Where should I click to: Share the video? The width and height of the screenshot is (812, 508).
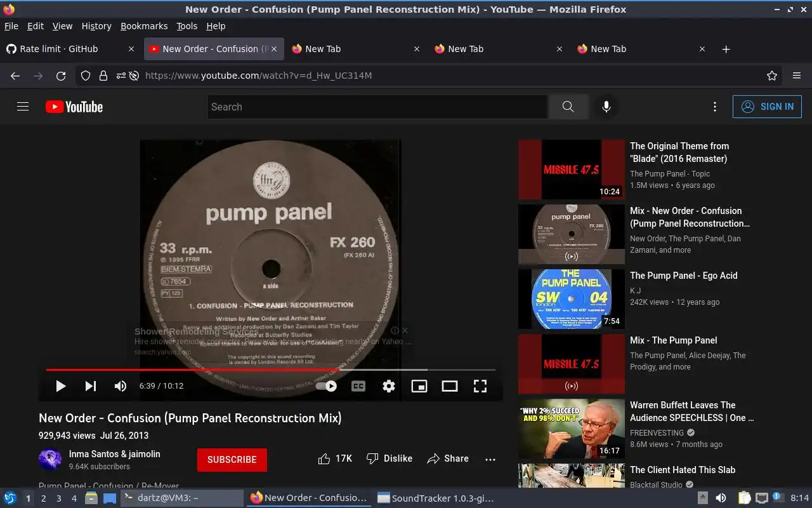point(448,458)
